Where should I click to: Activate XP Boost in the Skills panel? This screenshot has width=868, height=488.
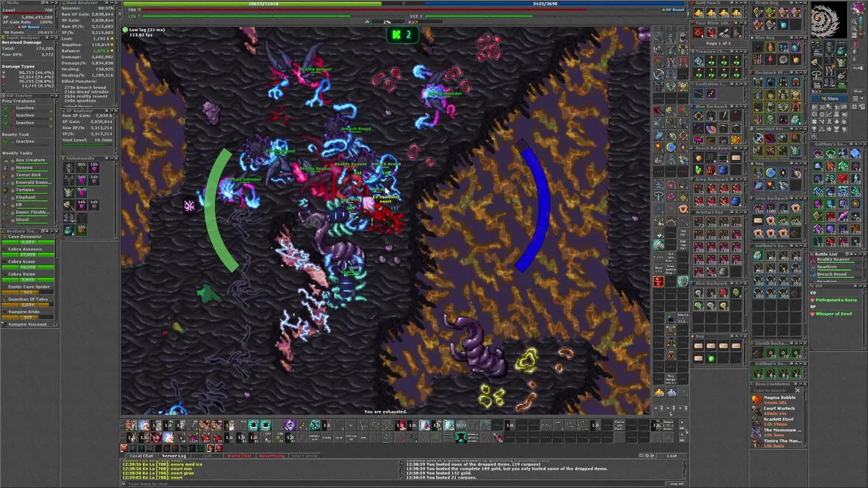pyautogui.click(x=28, y=26)
